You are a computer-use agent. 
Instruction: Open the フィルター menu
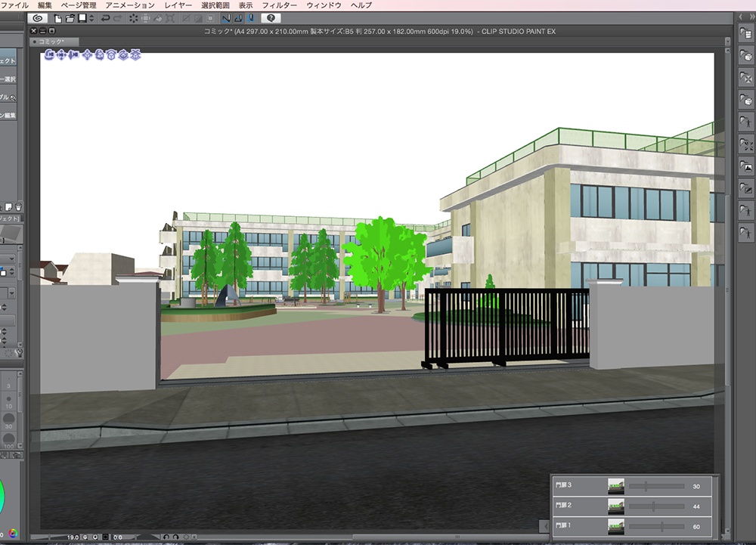pyautogui.click(x=280, y=5)
